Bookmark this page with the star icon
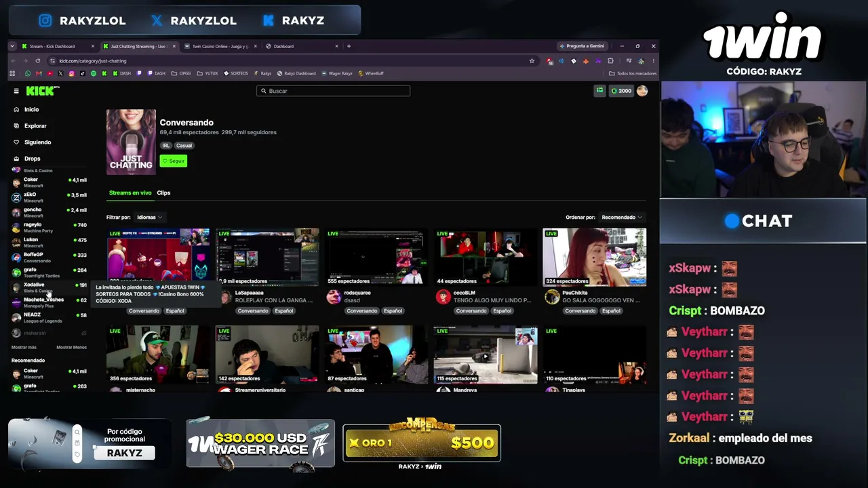Screen dimensions: 868x488 (532, 61)
